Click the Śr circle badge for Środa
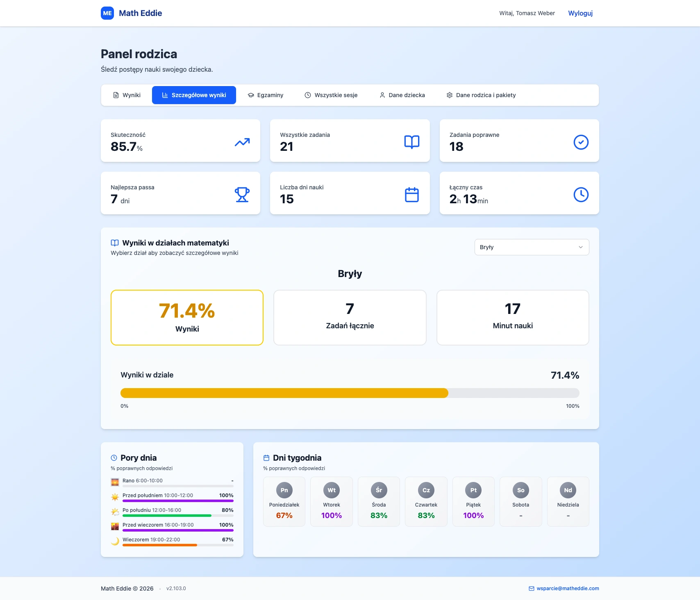This screenshot has width=700, height=600. pos(379,490)
